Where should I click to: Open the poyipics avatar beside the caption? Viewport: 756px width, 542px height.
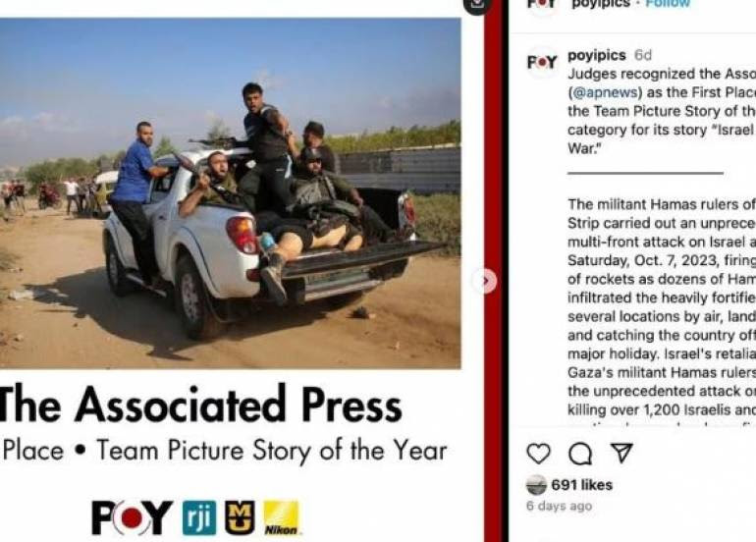[542, 63]
